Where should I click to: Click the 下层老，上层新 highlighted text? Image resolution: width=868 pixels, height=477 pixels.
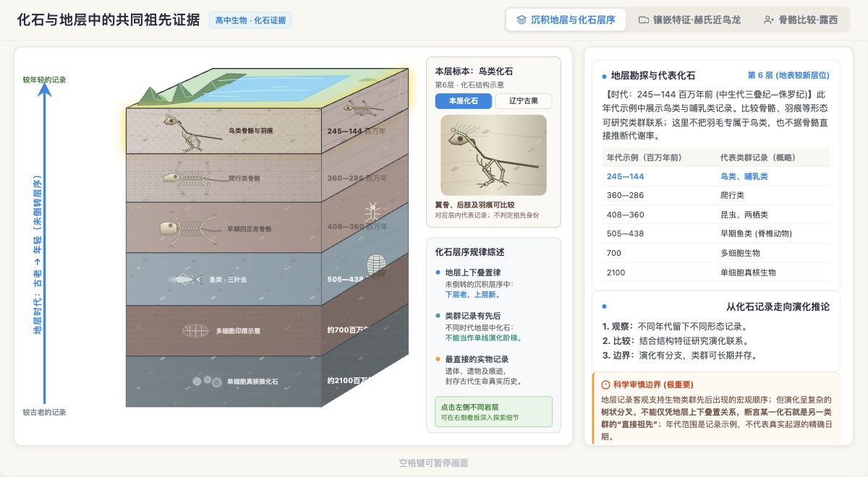tap(473, 295)
